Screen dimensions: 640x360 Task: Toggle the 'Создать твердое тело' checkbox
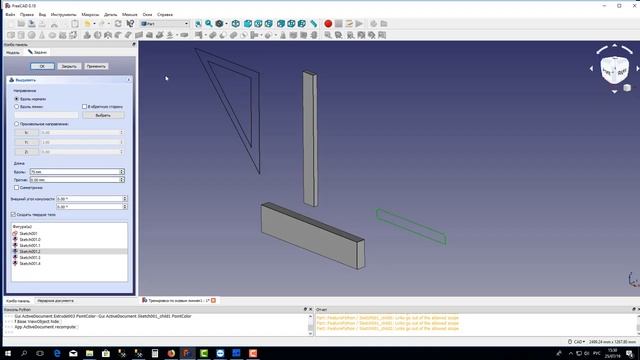(13, 214)
